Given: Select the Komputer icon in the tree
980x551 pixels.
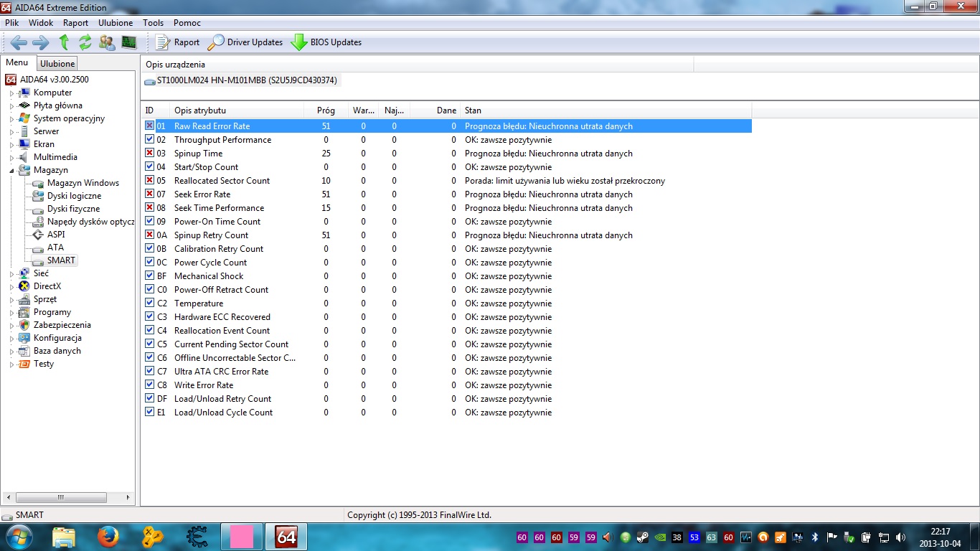Looking at the screenshot, I should click(x=24, y=93).
